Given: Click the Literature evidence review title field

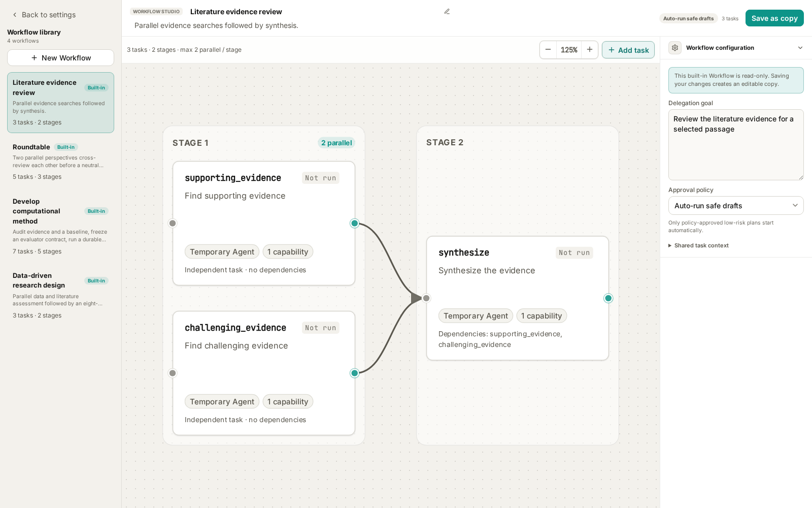Looking at the screenshot, I should (x=315, y=12).
